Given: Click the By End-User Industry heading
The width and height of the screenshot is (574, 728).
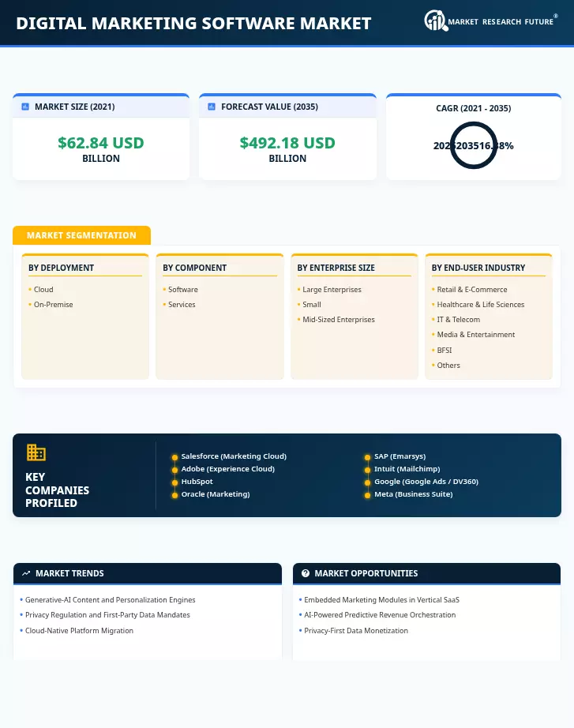Looking at the screenshot, I should [478, 268].
